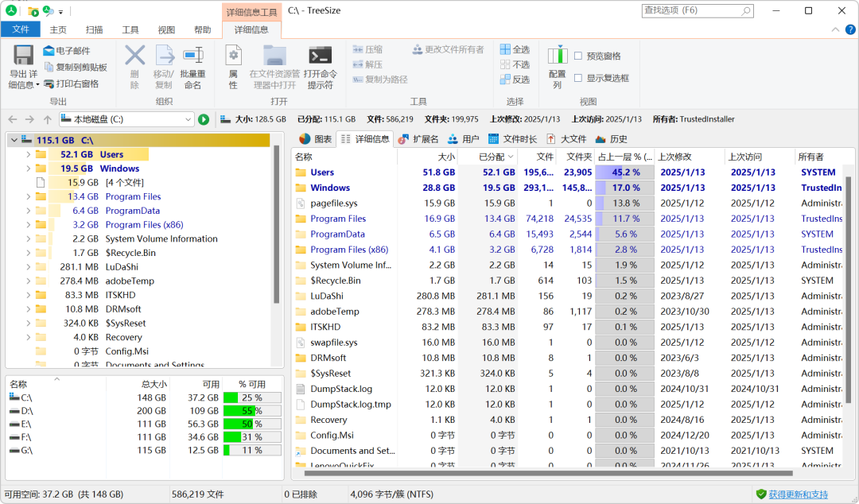Click the Users 45.2 % bar
The image size is (859, 504).
tap(625, 172)
